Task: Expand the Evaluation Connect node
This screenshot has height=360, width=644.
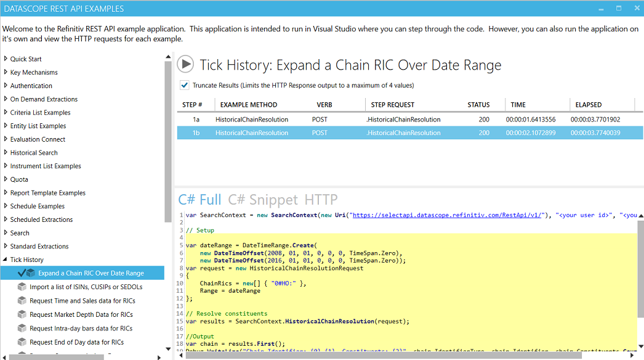Action: (x=6, y=139)
